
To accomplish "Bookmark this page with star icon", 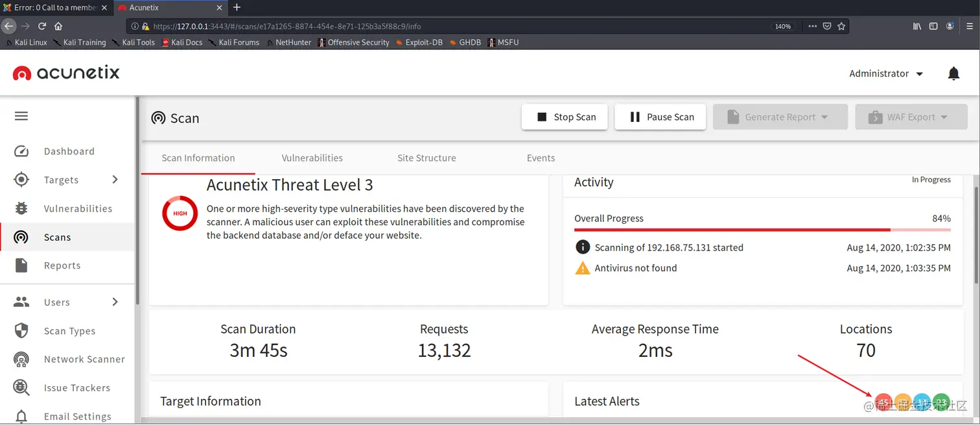I will tap(841, 26).
